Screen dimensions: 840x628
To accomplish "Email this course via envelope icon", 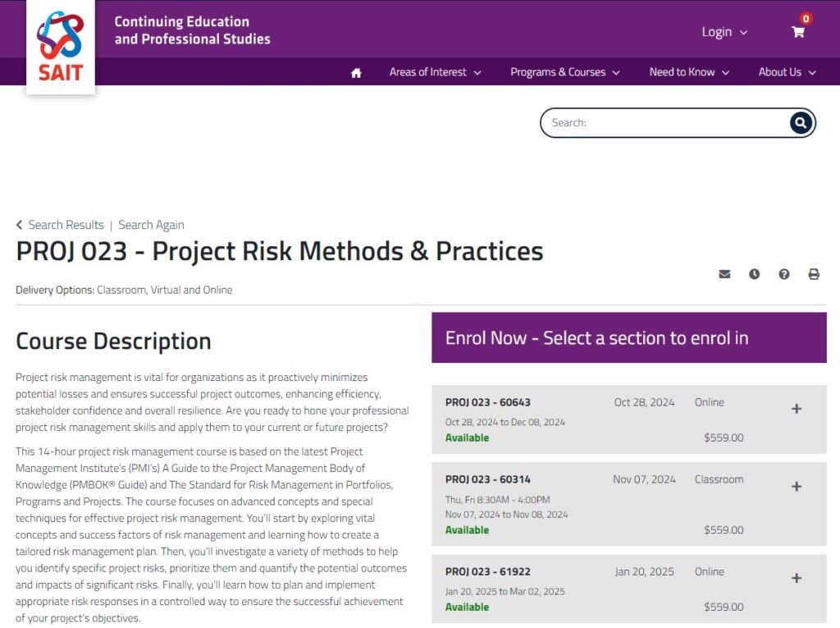I will (724, 274).
